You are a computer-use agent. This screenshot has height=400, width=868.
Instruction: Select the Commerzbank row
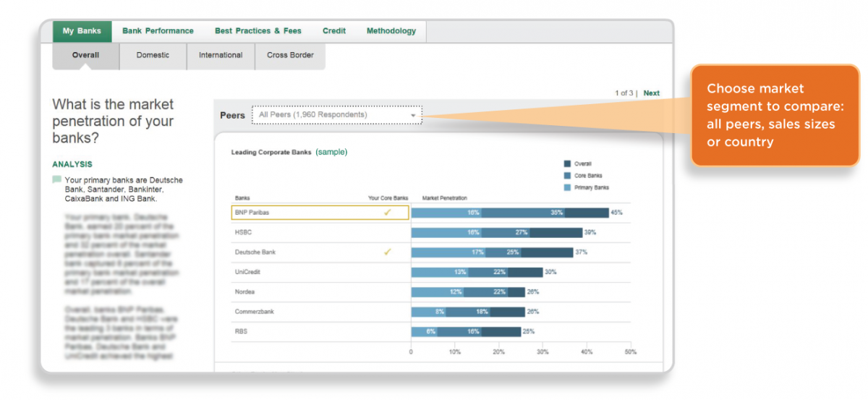pos(320,312)
